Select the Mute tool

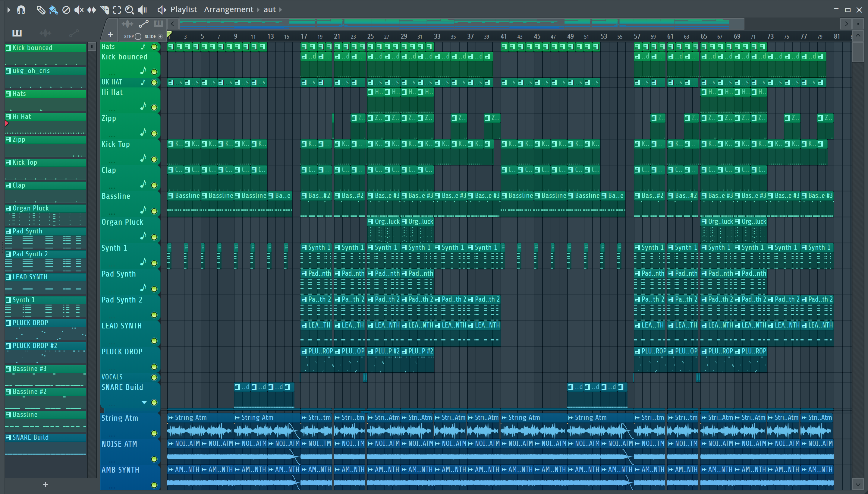(79, 10)
